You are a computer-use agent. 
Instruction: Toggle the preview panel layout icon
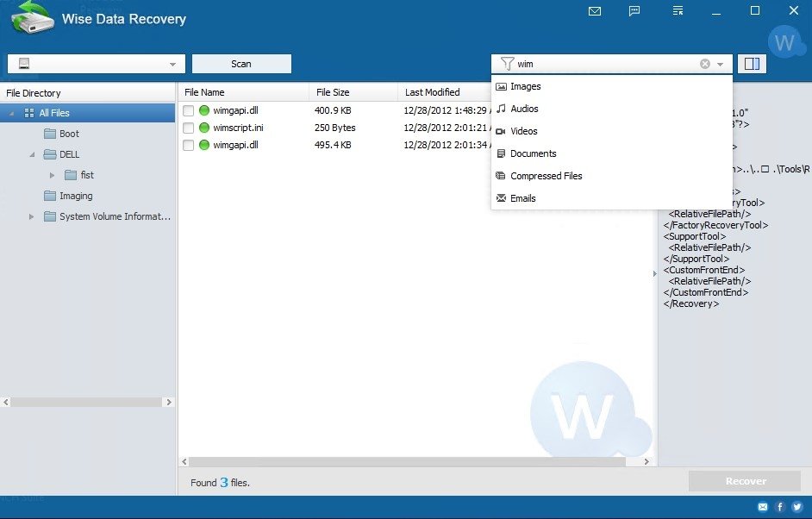coord(752,64)
